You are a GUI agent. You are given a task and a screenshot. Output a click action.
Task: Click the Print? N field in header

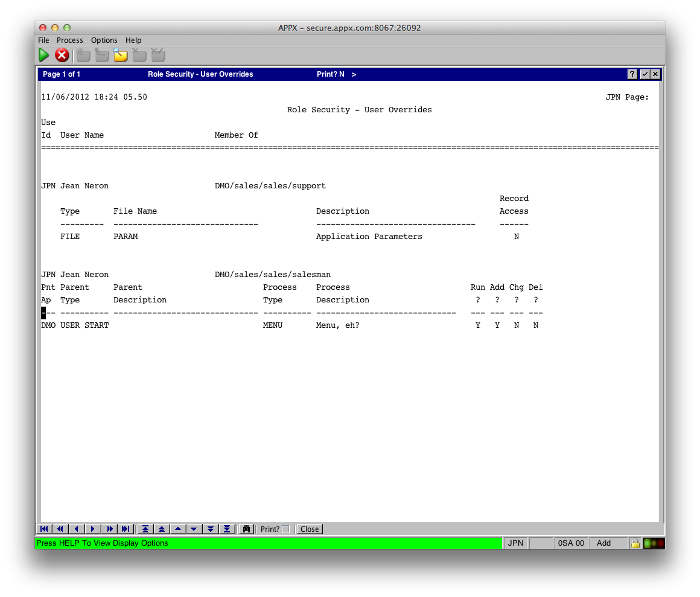click(331, 74)
